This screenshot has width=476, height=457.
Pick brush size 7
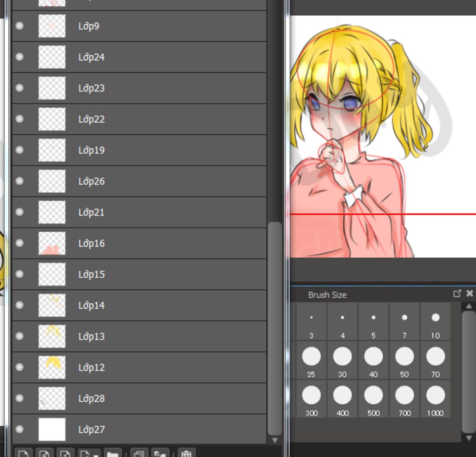pyautogui.click(x=405, y=321)
